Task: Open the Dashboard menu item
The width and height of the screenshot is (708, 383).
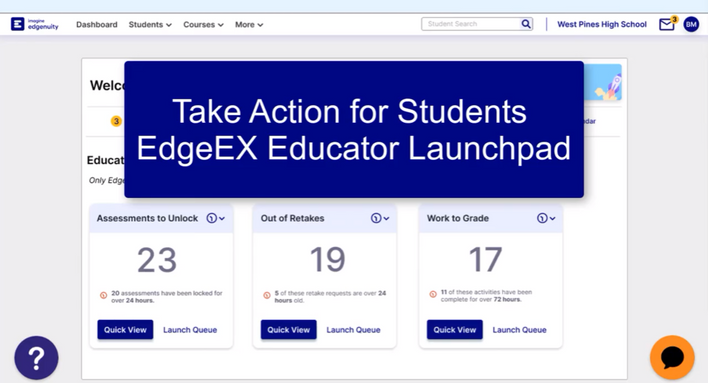Action: click(97, 24)
